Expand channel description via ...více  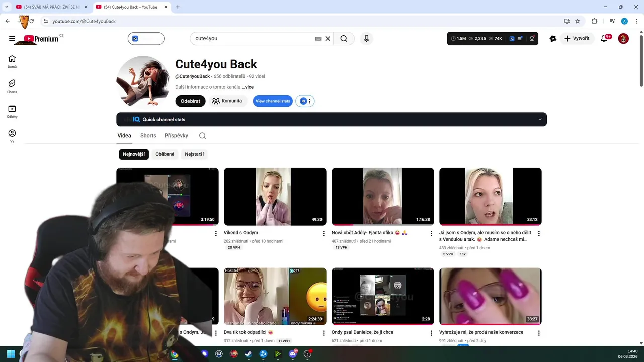pyautogui.click(x=248, y=87)
